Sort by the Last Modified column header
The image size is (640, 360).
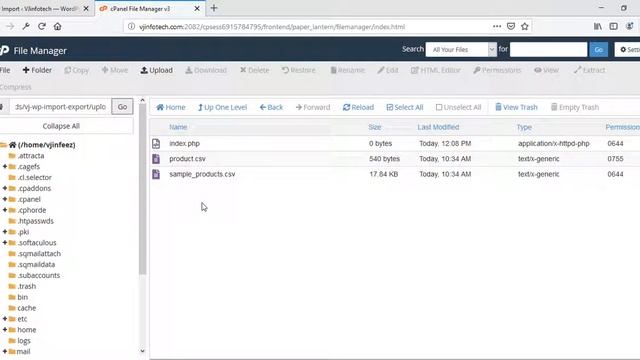coord(438,127)
